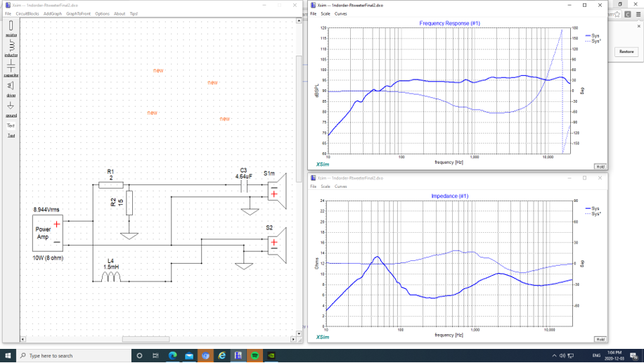Select capacitor C3 in the schematic

pyautogui.click(x=244, y=188)
